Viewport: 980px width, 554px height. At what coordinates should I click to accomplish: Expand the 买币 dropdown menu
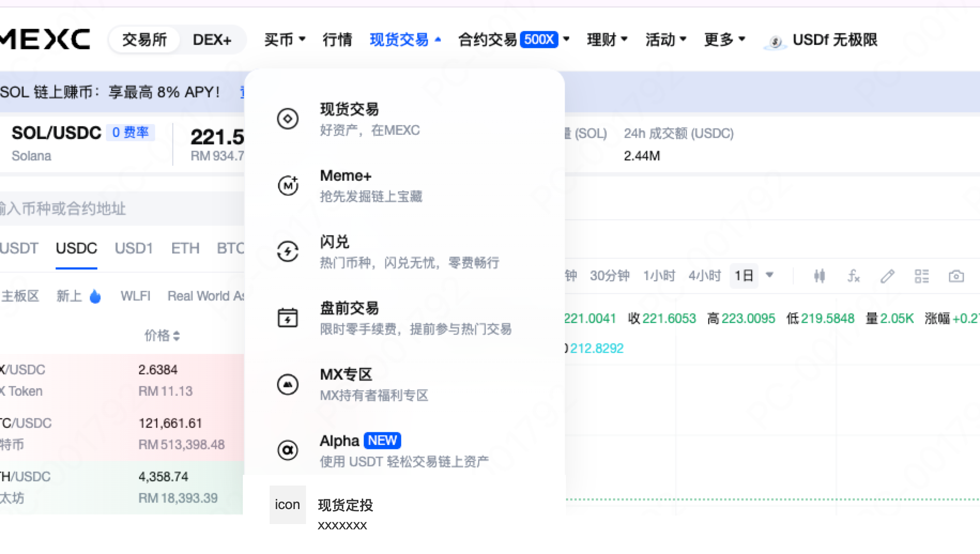point(285,40)
